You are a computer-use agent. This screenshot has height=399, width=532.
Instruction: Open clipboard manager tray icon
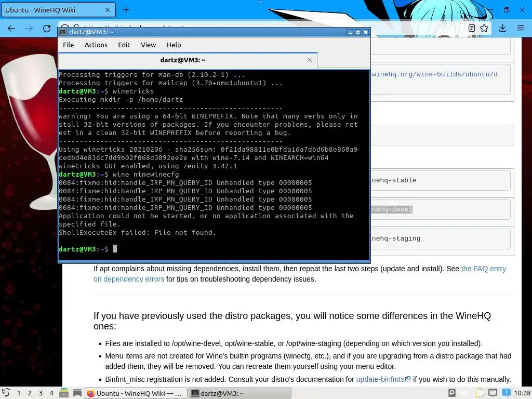click(480, 393)
